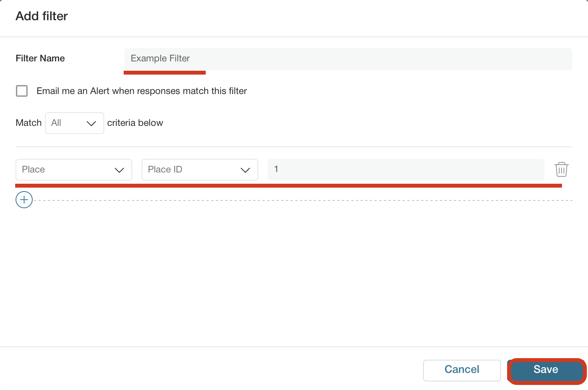Click the 'Email me an Alert' label text
The height and width of the screenshot is (390, 588).
[142, 91]
